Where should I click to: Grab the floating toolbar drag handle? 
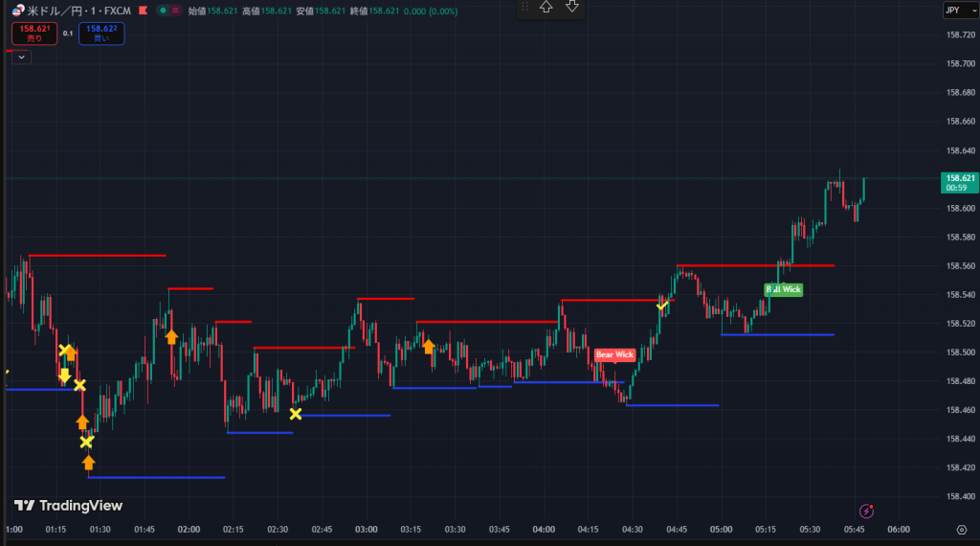coord(524,7)
